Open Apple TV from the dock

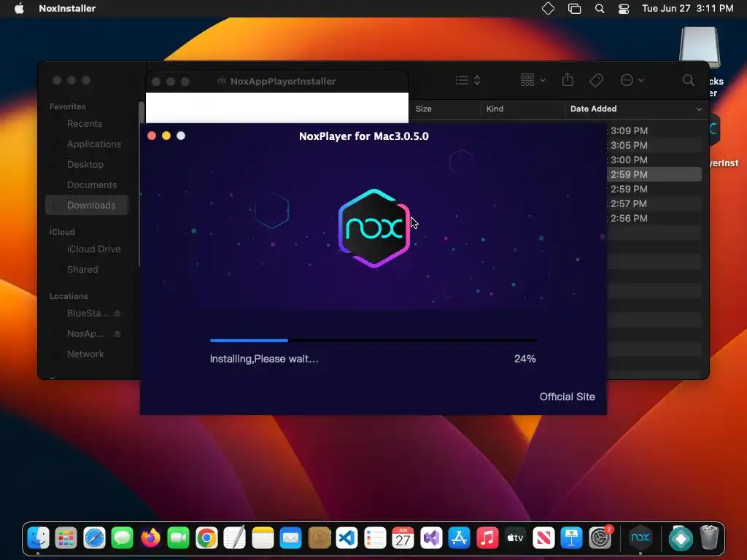click(x=515, y=538)
